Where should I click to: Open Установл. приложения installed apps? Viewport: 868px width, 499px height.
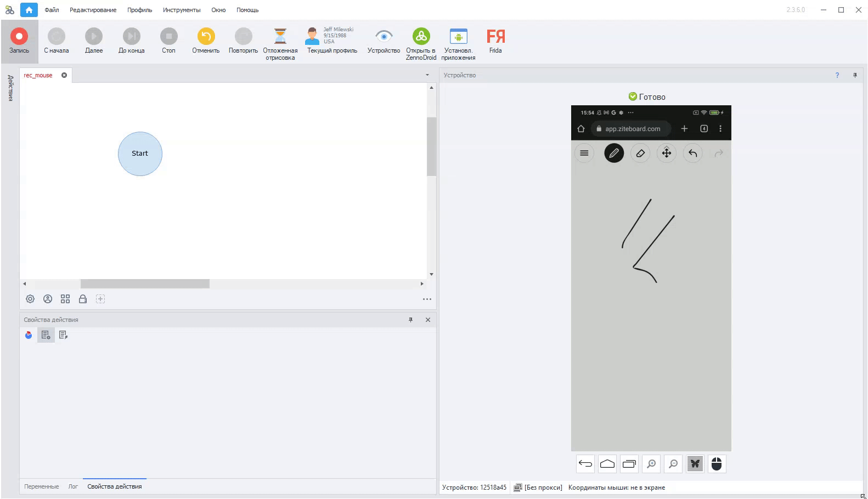point(458,44)
